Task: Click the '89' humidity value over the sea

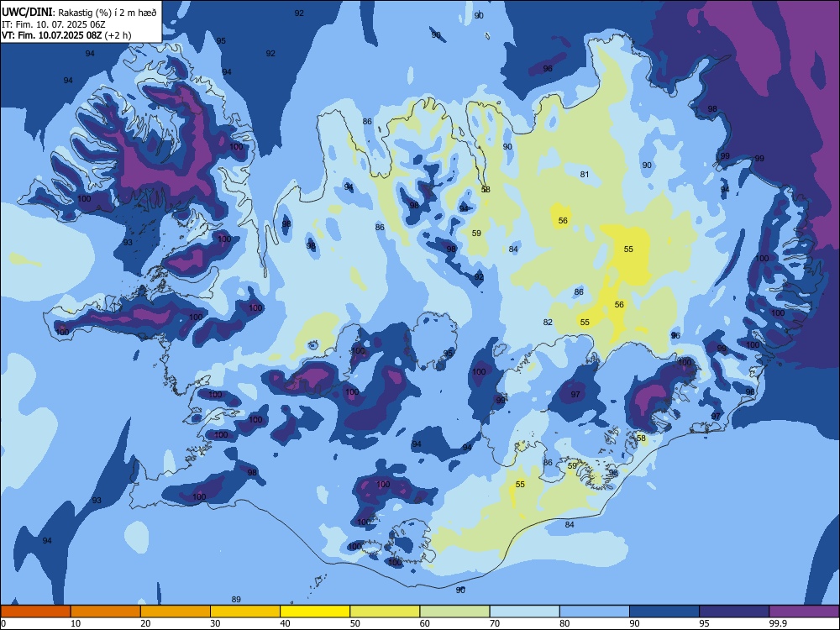Action: 236,600
